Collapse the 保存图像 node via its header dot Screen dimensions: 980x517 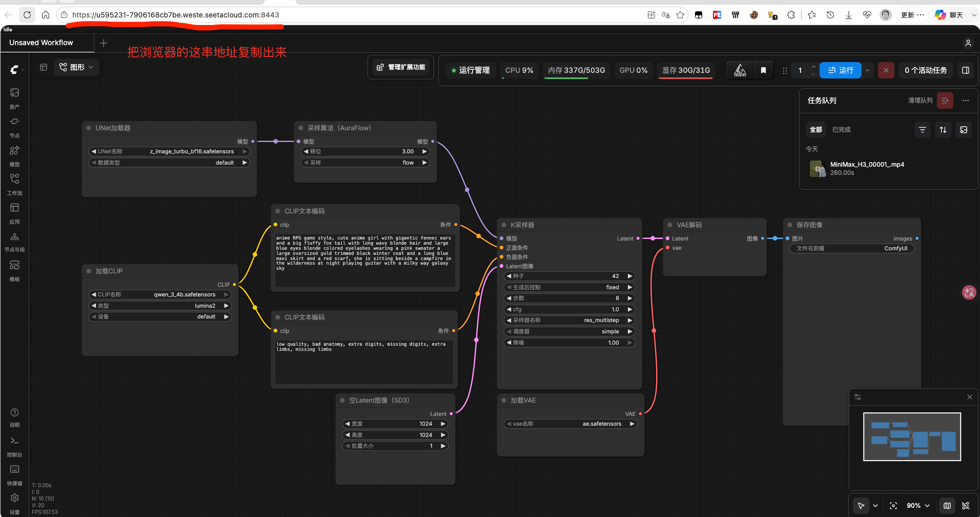click(790, 225)
